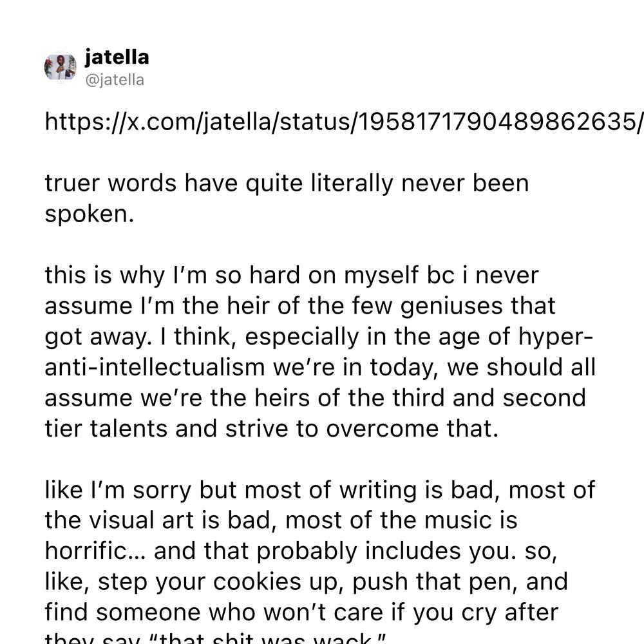Click the line 'the visual art is bad'
The width and height of the screenshot is (644, 644).
pyautogui.click(x=281, y=520)
